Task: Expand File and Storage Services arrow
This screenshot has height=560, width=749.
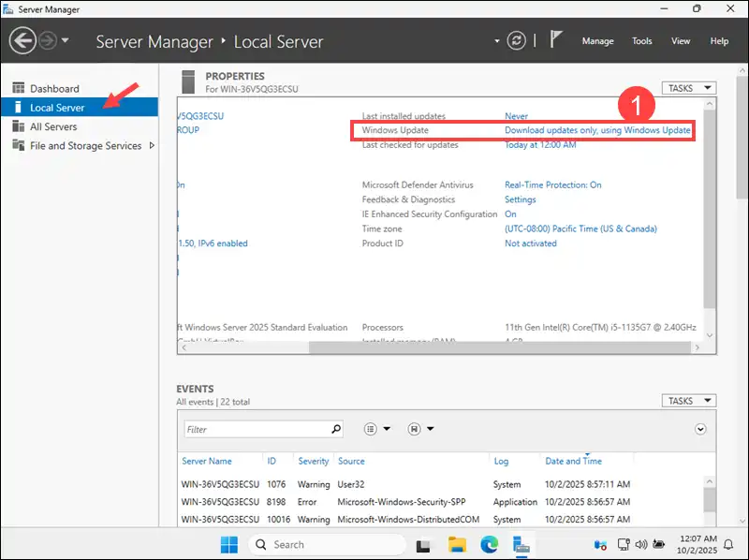Action: click(x=153, y=145)
